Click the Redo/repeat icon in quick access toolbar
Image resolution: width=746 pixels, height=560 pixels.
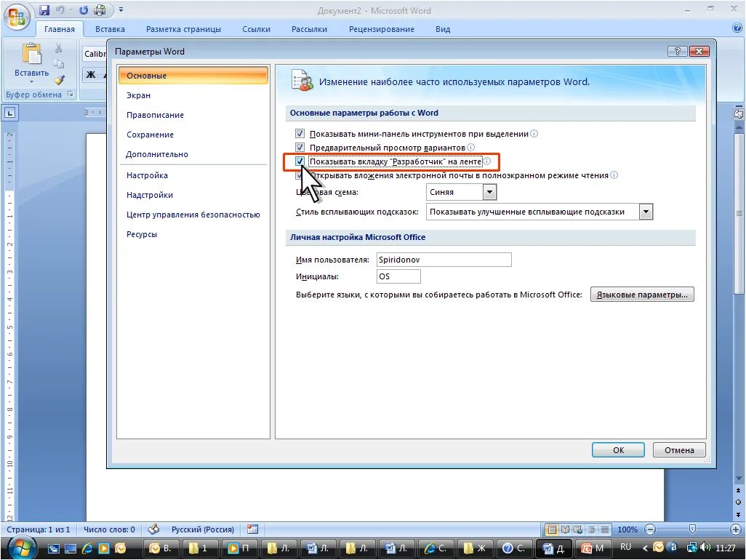(x=84, y=10)
